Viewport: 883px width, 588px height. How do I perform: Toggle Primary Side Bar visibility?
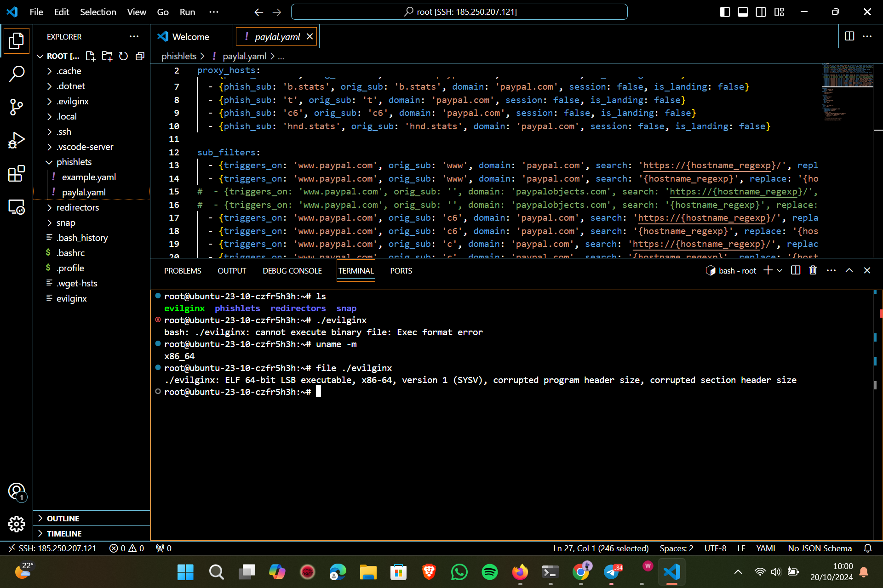pos(725,12)
